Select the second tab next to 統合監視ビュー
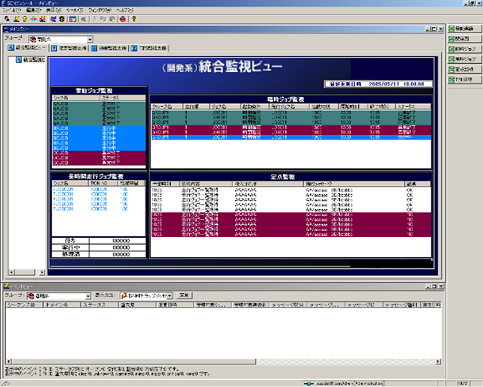The image size is (483, 387). coord(69,48)
